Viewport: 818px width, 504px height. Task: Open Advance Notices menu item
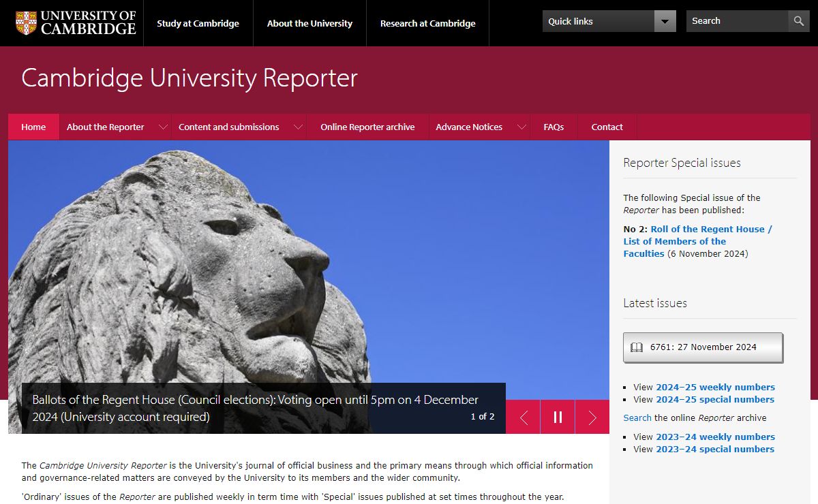(469, 127)
